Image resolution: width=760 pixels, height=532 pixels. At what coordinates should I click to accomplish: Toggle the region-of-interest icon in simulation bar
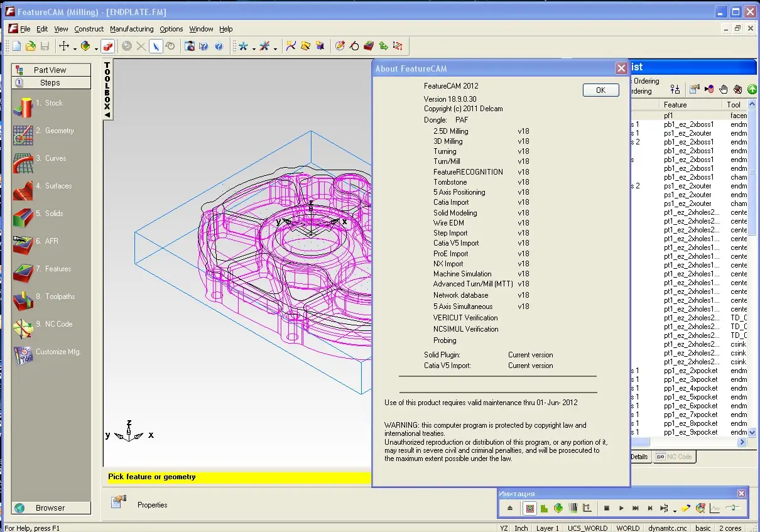pyautogui.click(x=700, y=508)
